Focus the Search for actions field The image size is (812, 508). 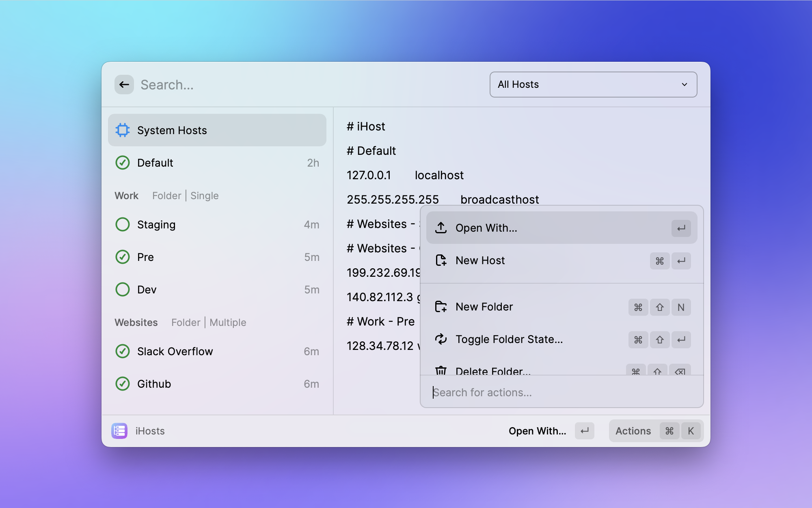561,392
